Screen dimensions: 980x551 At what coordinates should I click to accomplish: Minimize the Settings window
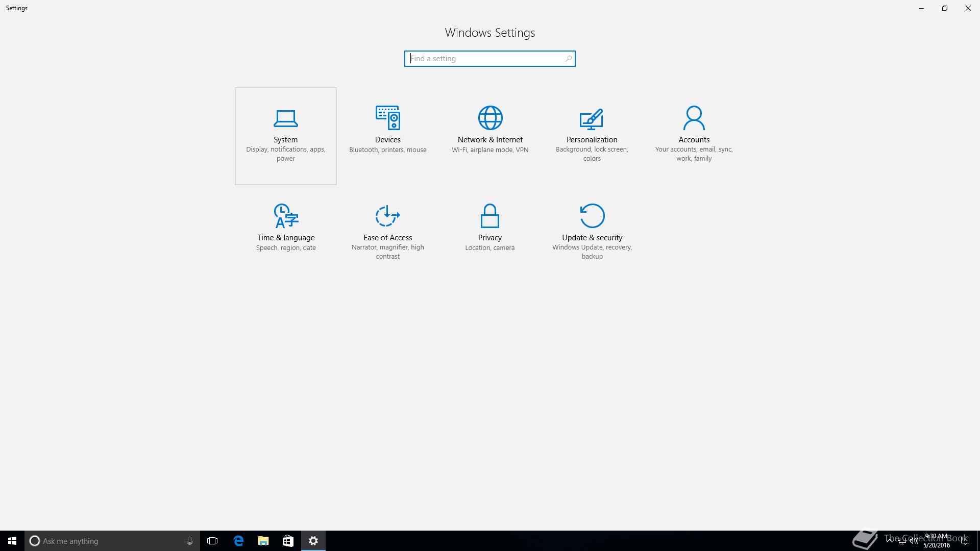pyautogui.click(x=921, y=8)
